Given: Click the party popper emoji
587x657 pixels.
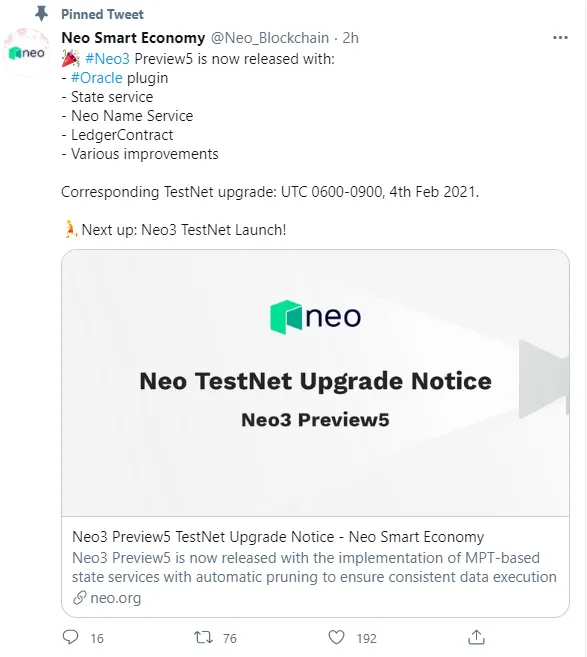Looking at the screenshot, I should pyautogui.click(x=70, y=59).
